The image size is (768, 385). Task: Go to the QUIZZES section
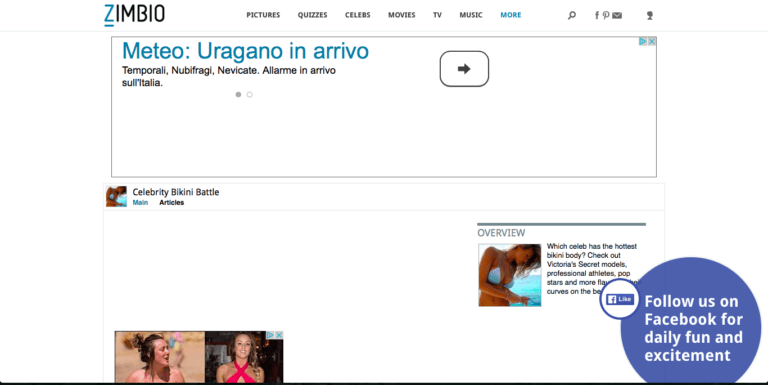[x=312, y=15]
